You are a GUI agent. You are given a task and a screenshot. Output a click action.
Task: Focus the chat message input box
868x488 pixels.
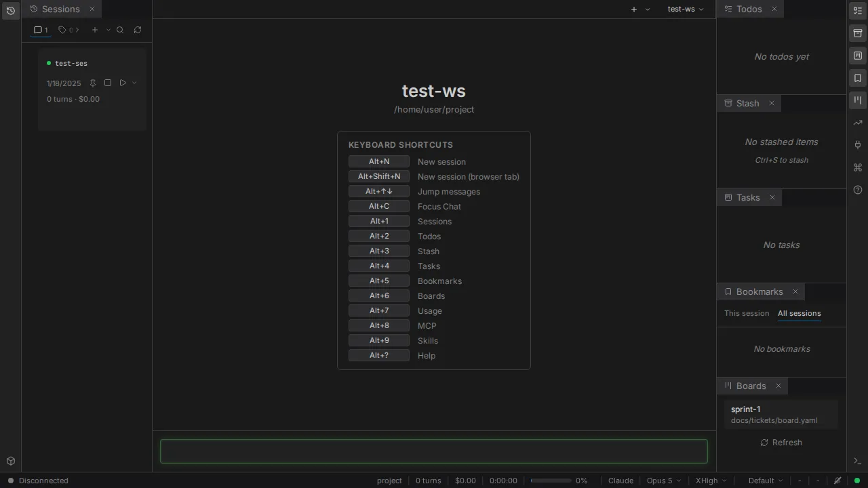point(434,451)
